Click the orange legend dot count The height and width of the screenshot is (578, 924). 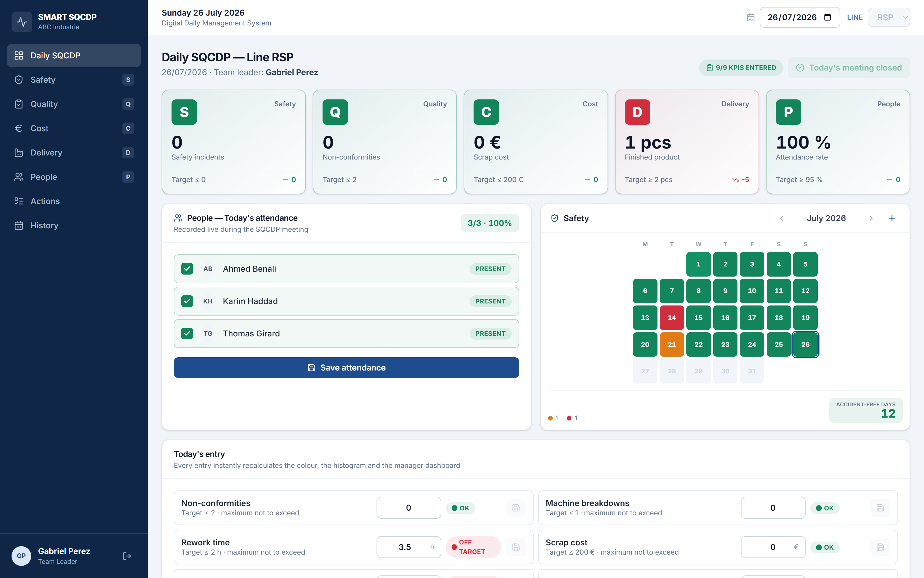pos(554,418)
